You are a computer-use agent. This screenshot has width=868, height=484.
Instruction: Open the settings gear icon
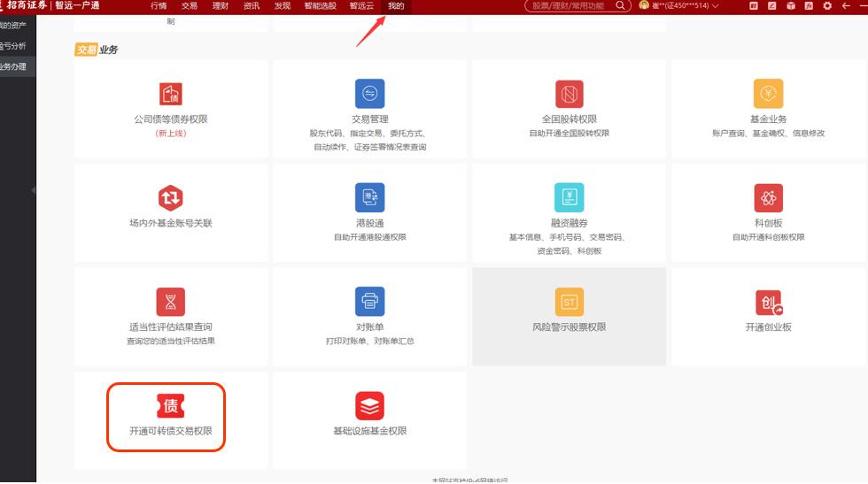coord(827,5)
